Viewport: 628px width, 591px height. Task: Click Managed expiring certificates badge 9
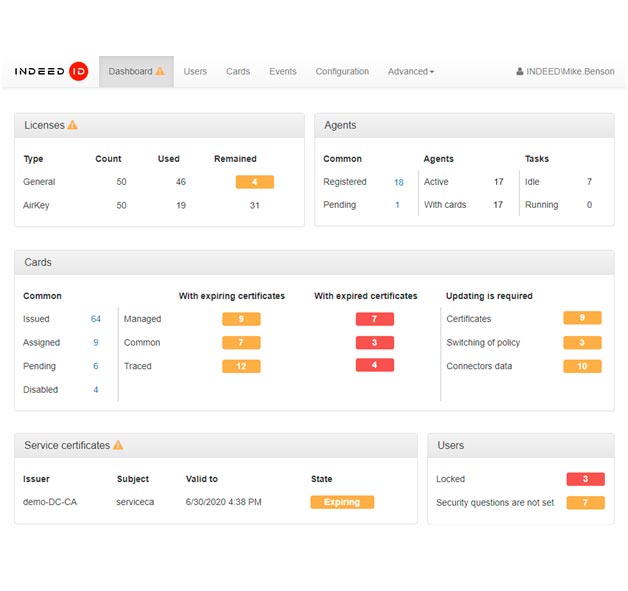pos(242,319)
